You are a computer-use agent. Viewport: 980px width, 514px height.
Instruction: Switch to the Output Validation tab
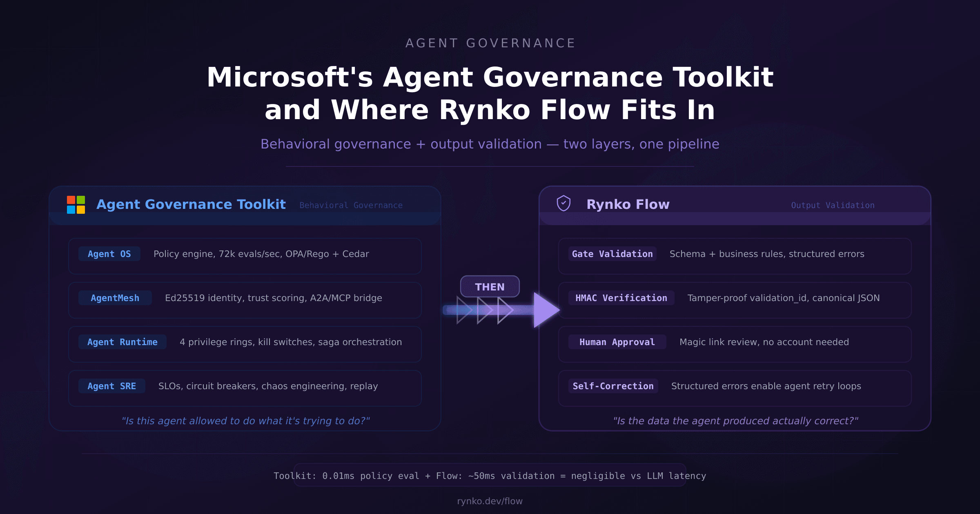pos(833,205)
